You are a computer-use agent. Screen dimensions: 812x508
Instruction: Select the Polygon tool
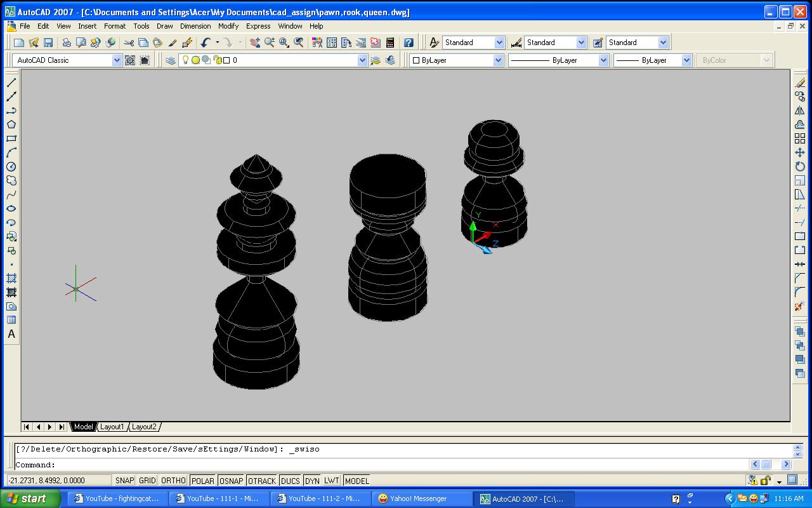[x=11, y=124]
